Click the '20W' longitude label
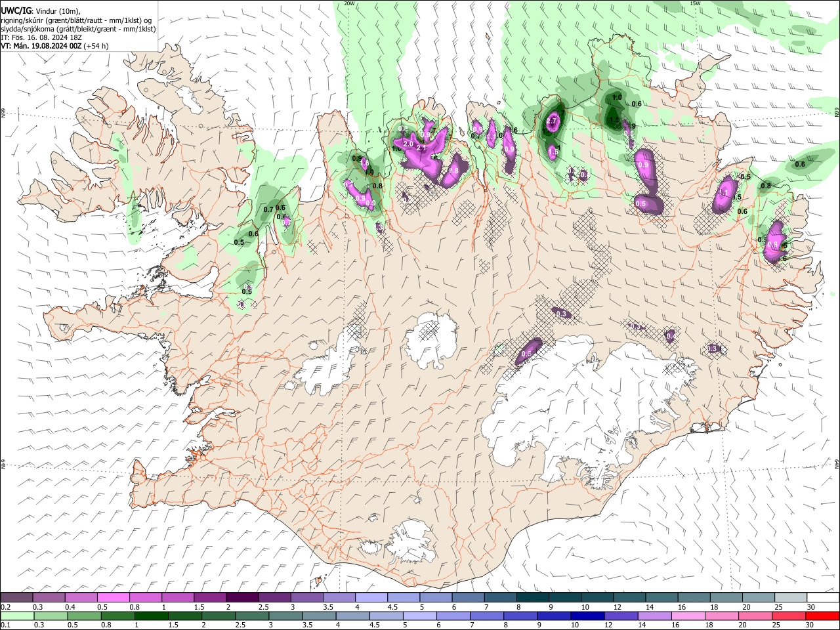The width and height of the screenshot is (840, 630). pyautogui.click(x=349, y=3)
